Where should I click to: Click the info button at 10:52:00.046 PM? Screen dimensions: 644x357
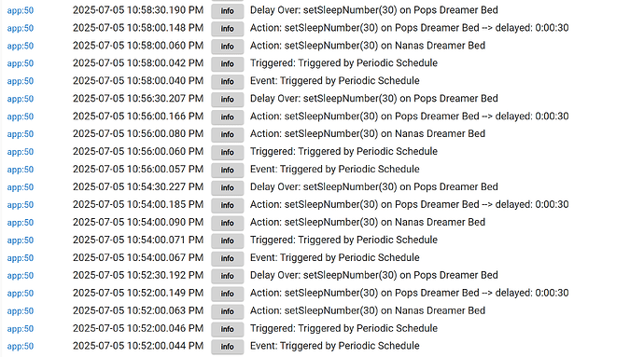point(227,329)
